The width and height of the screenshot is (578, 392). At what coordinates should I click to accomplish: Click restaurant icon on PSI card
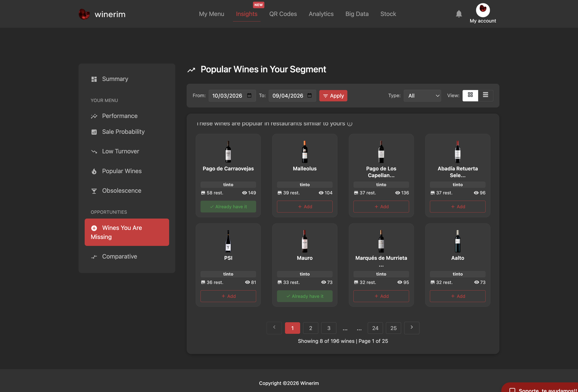[x=203, y=282]
